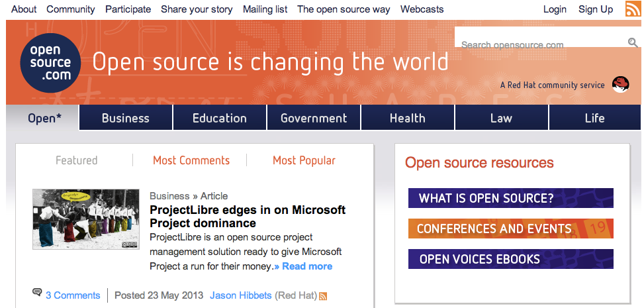The width and height of the screenshot is (644, 308).
Task: Switch to the Law channel tab
Action: (502, 118)
